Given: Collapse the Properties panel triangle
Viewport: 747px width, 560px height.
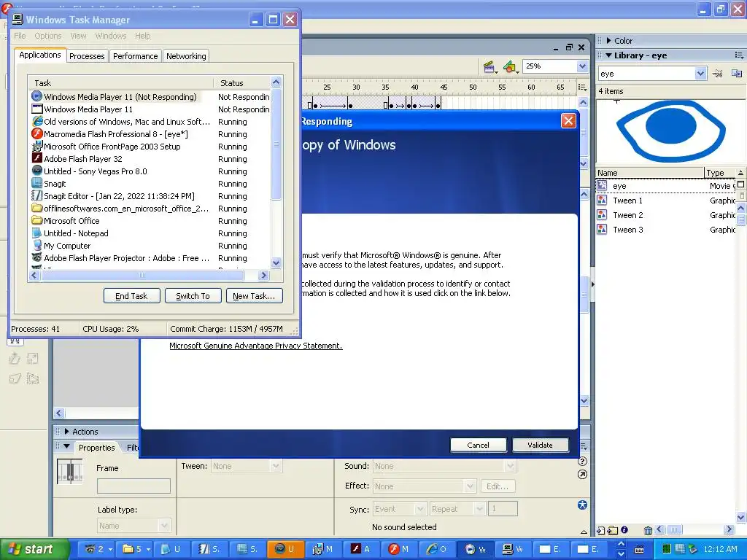Looking at the screenshot, I should click(66, 447).
